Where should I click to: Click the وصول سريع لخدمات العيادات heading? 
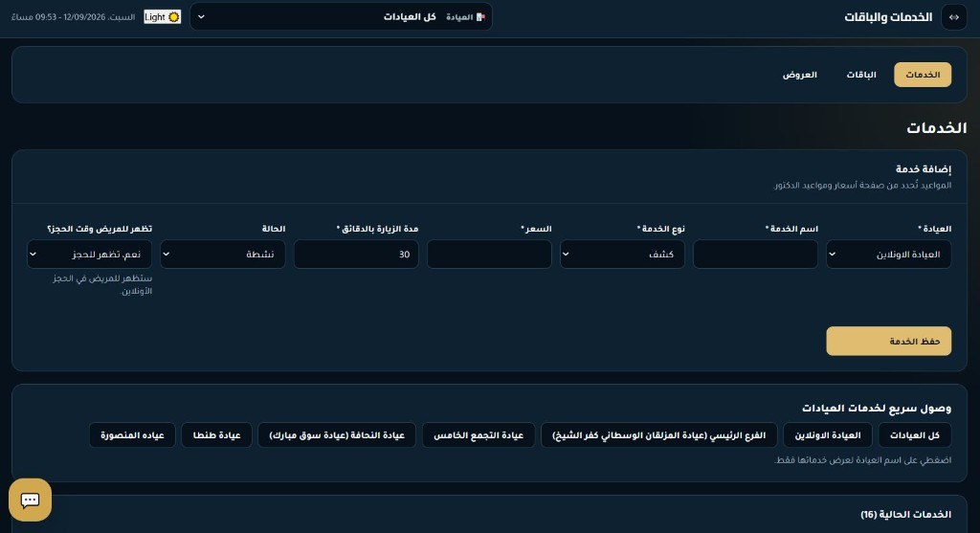(877, 408)
